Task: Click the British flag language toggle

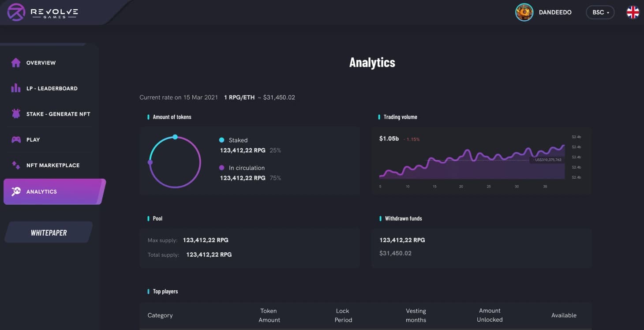Action: [x=633, y=12]
